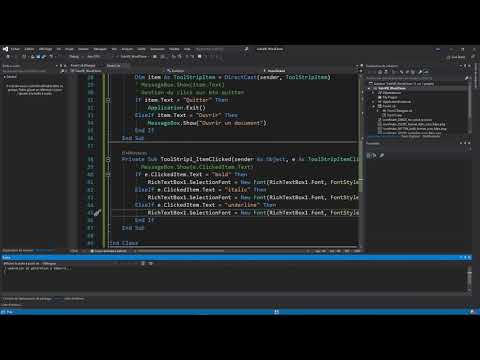Click the notifications icon in the status bar
The image size is (480, 360).
472,312
